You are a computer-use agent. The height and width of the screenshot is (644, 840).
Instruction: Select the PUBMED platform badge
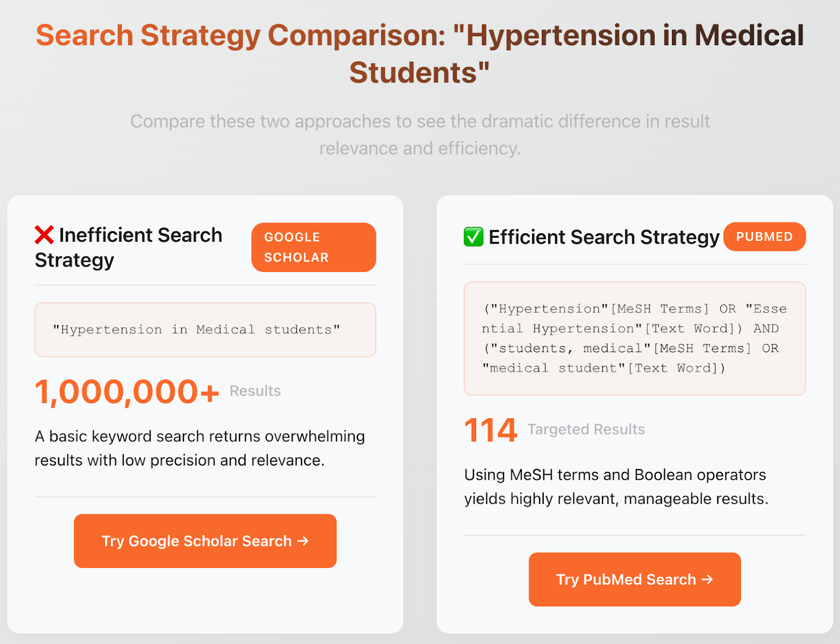point(764,237)
